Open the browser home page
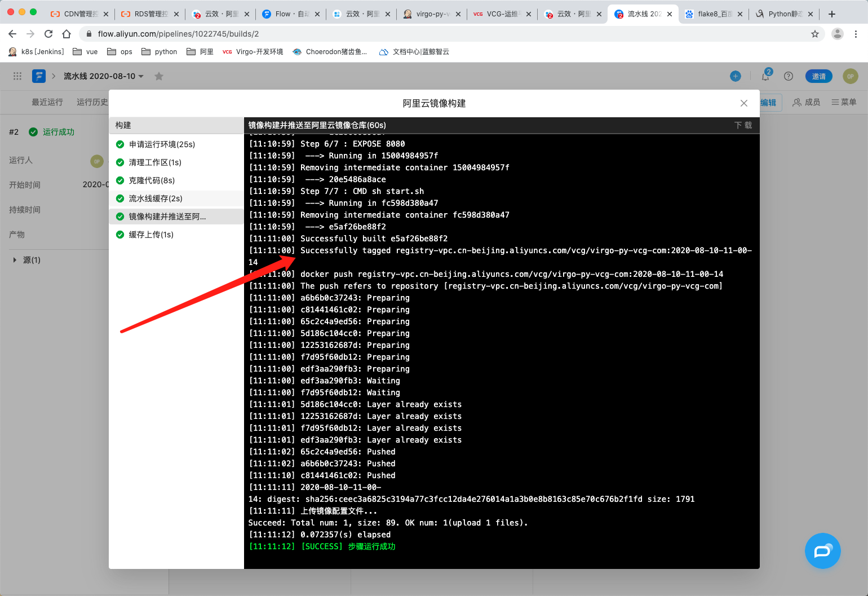This screenshot has width=868, height=596. 67,34
